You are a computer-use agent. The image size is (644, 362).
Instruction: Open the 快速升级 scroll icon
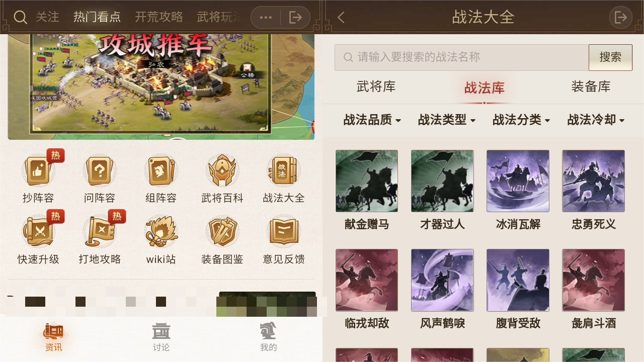pyautogui.click(x=38, y=232)
